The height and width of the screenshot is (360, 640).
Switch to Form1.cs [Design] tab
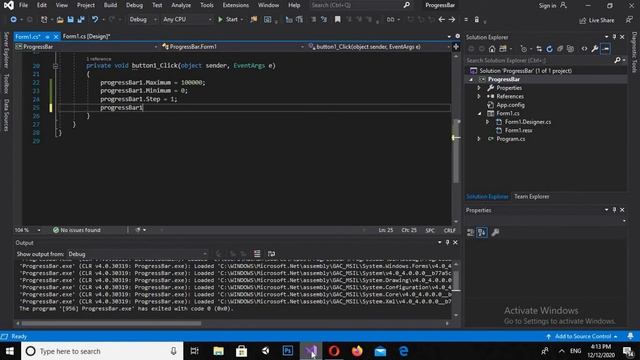[x=87, y=36]
